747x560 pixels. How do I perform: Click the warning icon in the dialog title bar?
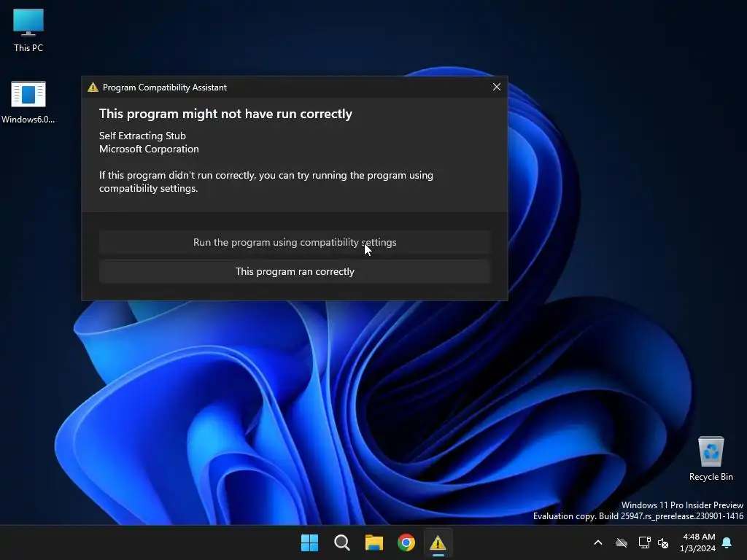pos(93,87)
